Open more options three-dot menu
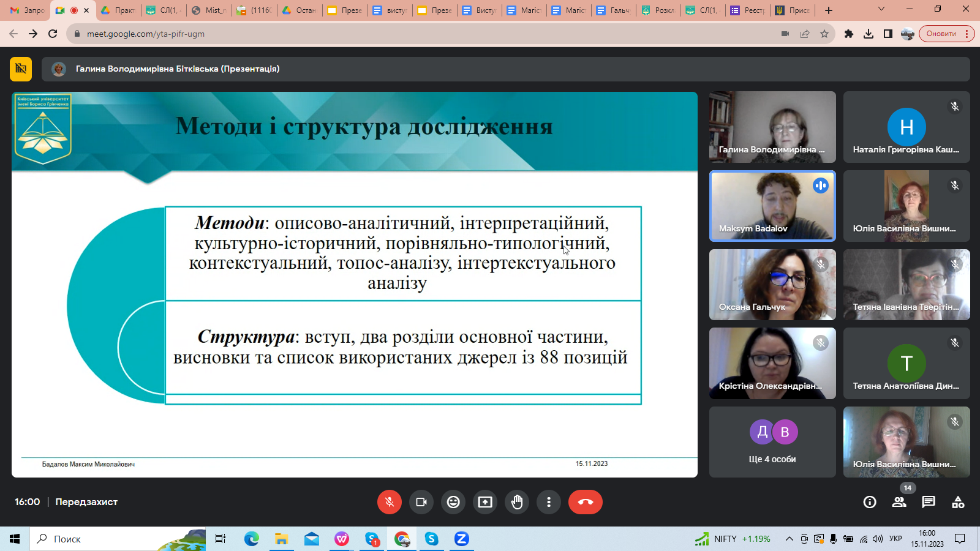The height and width of the screenshot is (551, 980). tap(549, 502)
